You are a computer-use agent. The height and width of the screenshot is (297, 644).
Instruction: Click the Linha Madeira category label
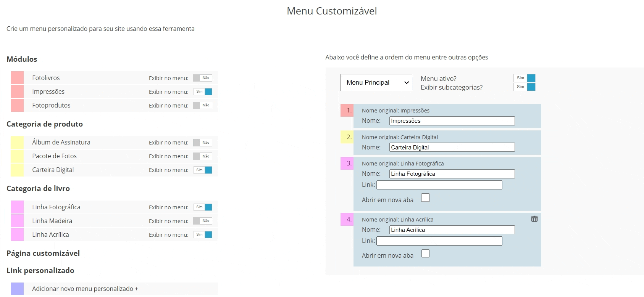[x=52, y=221]
